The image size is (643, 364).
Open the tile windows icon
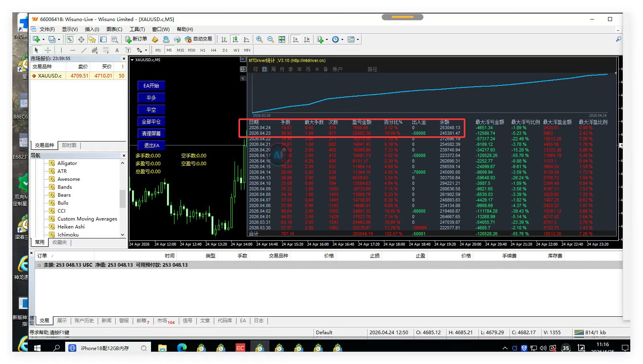click(282, 39)
